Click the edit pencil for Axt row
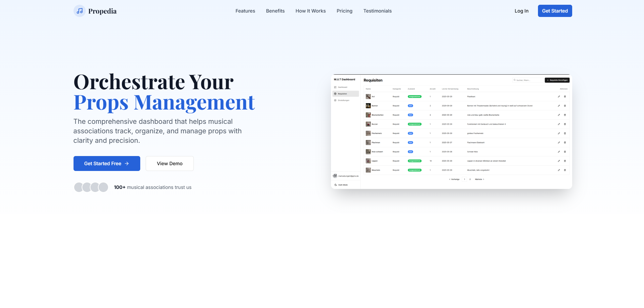 pos(559,97)
